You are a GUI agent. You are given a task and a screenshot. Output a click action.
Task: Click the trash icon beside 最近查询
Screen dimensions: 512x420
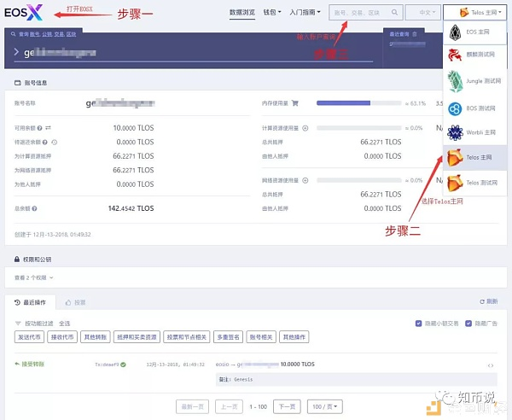tap(415, 34)
